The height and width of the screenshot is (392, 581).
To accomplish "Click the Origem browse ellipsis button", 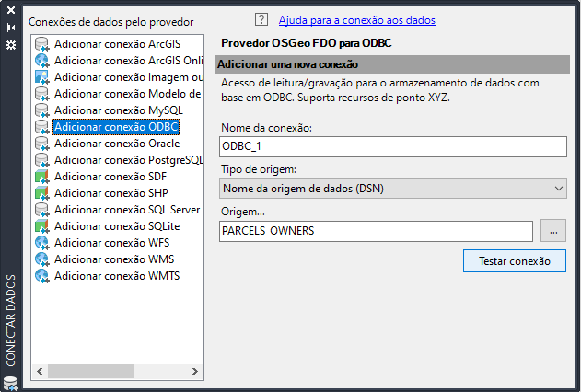I will pos(552,231).
